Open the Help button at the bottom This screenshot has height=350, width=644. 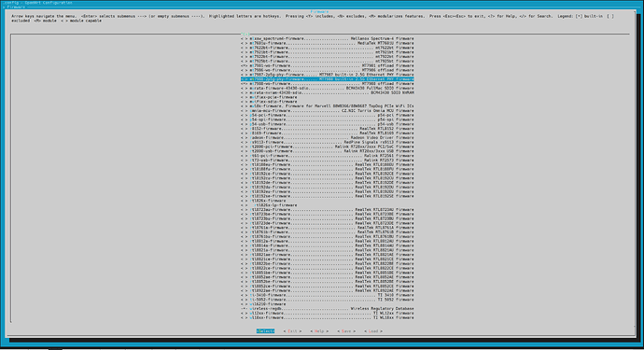[x=319, y=331]
